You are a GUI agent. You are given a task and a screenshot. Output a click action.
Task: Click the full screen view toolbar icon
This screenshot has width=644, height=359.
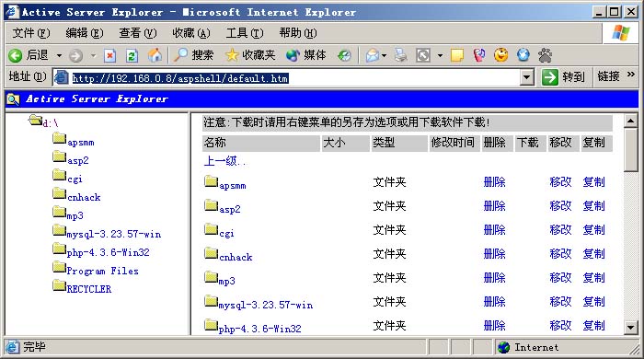423,55
